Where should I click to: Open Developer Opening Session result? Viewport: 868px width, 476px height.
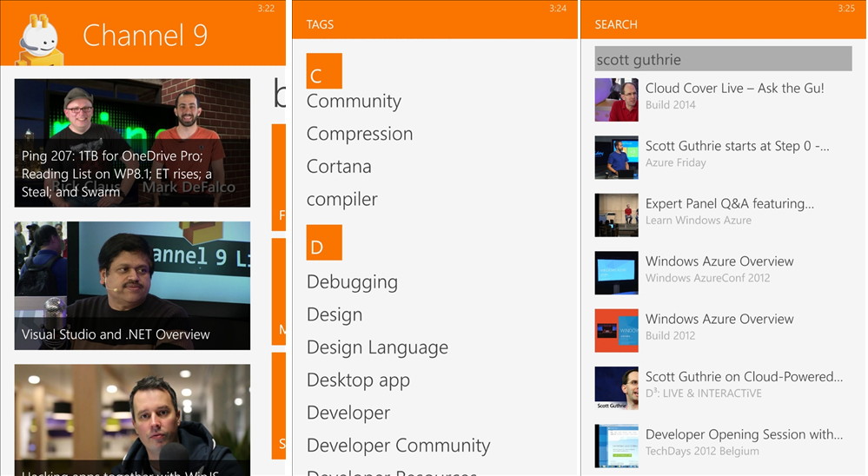(723, 446)
